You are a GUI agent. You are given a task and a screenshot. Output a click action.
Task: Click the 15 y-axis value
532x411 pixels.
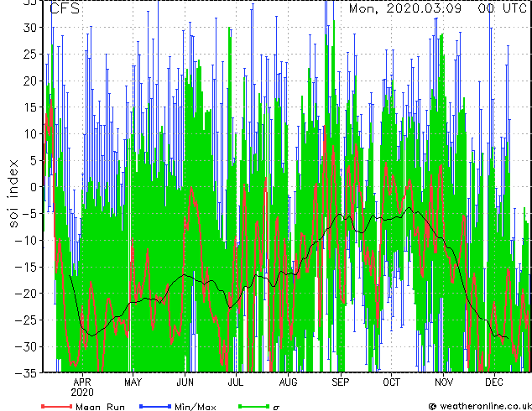tap(30, 107)
